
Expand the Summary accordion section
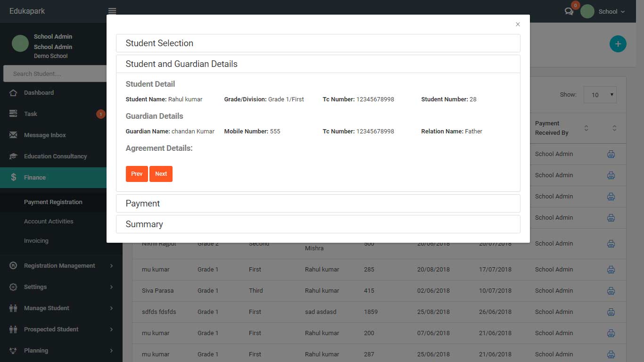[x=318, y=224]
